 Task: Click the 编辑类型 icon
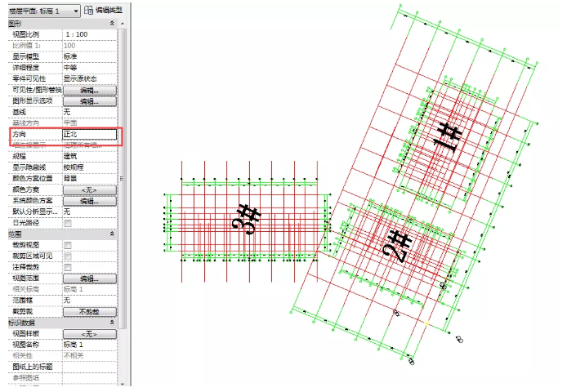(x=88, y=10)
